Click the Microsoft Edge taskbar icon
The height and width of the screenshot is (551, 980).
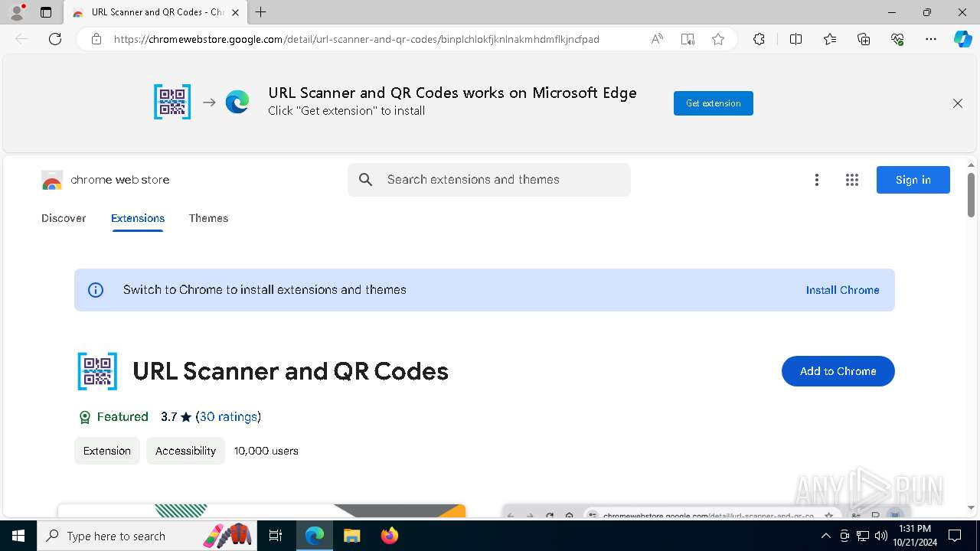315,536
